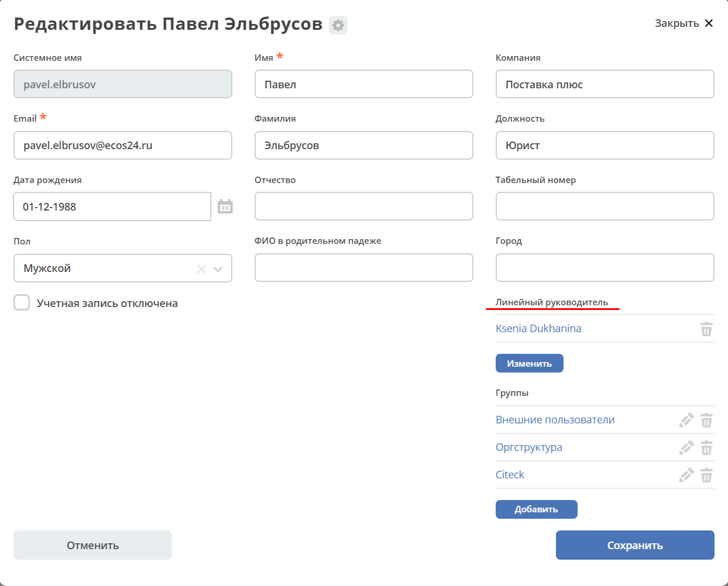Remove the Внешние пользователи group
The height and width of the screenshot is (586, 728).
coord(706,420)
